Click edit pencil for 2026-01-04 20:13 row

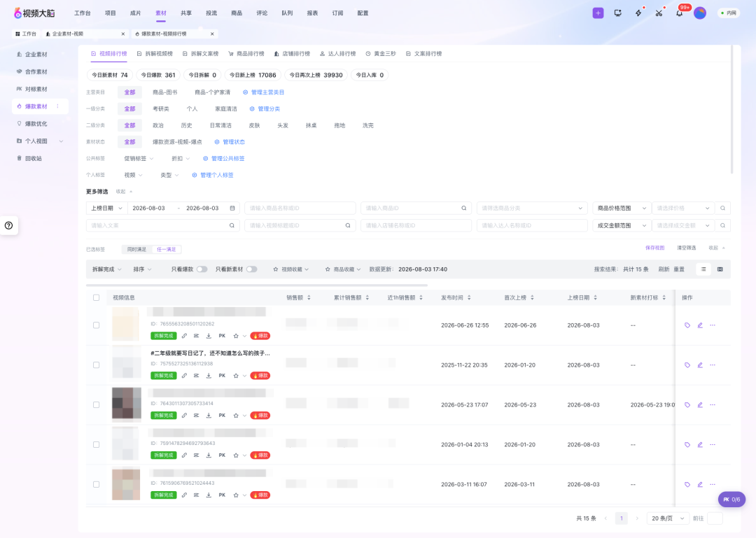[700, 444]
